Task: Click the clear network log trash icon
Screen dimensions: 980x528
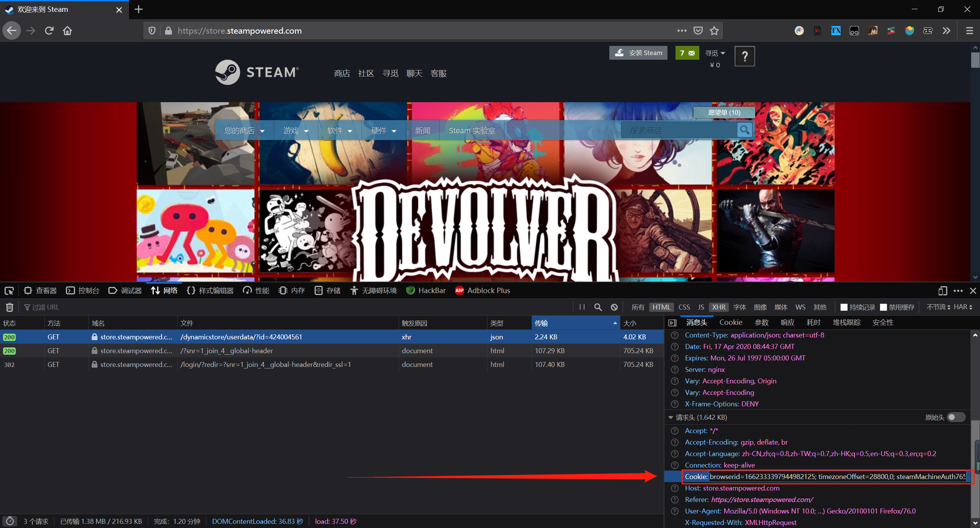Action: [10, 307]
